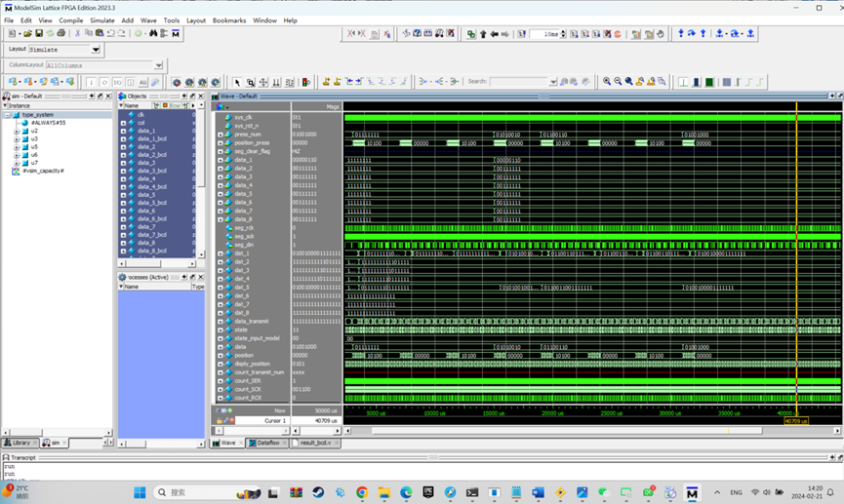Click the Windows Start button

pos(140,492)
